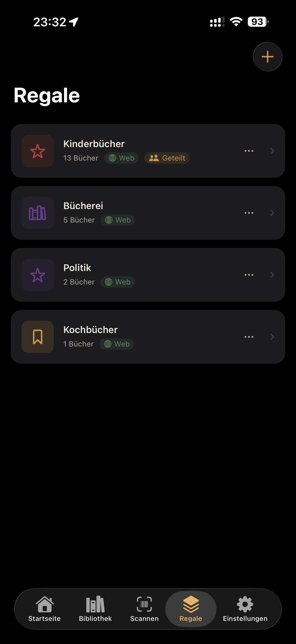
Task: Tap the red star icon for Kinderbücher
Action: click(x=38, y=151)
